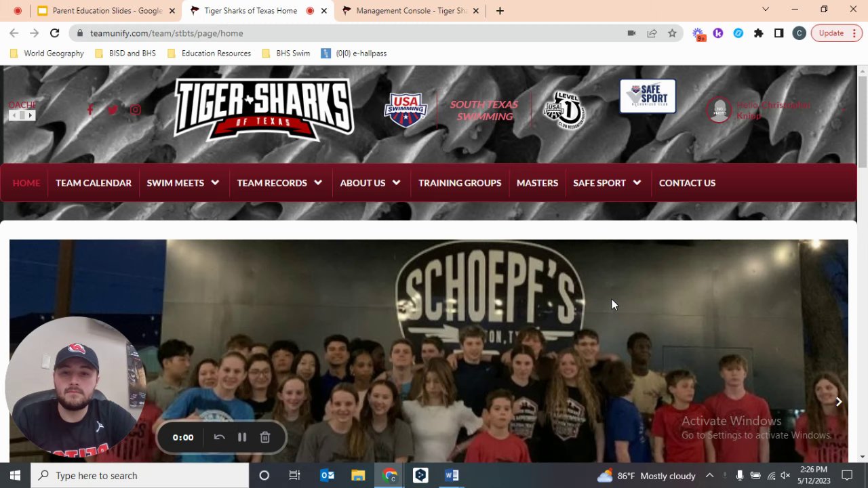Viewport: 868px width, 488px height.
Task: Delete the recording with the trash icon
Action: coord(265,437)
